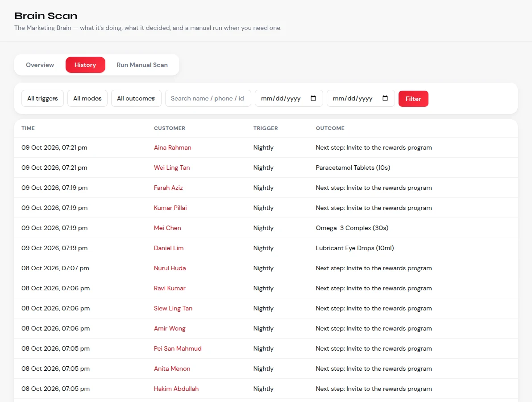Click the red Filter button
532x402 pixels.
tap(413, 99)
